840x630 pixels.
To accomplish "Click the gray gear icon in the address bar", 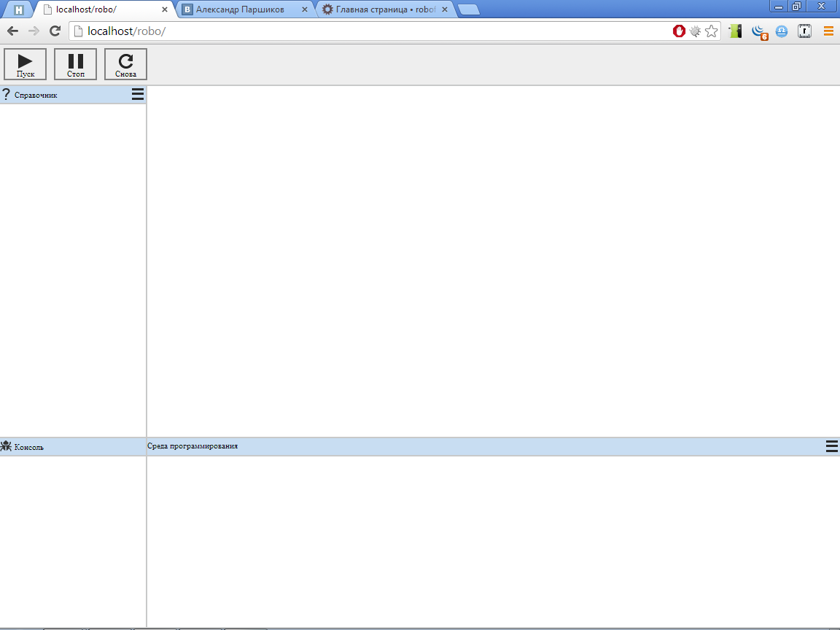I will tap(695, 31).
